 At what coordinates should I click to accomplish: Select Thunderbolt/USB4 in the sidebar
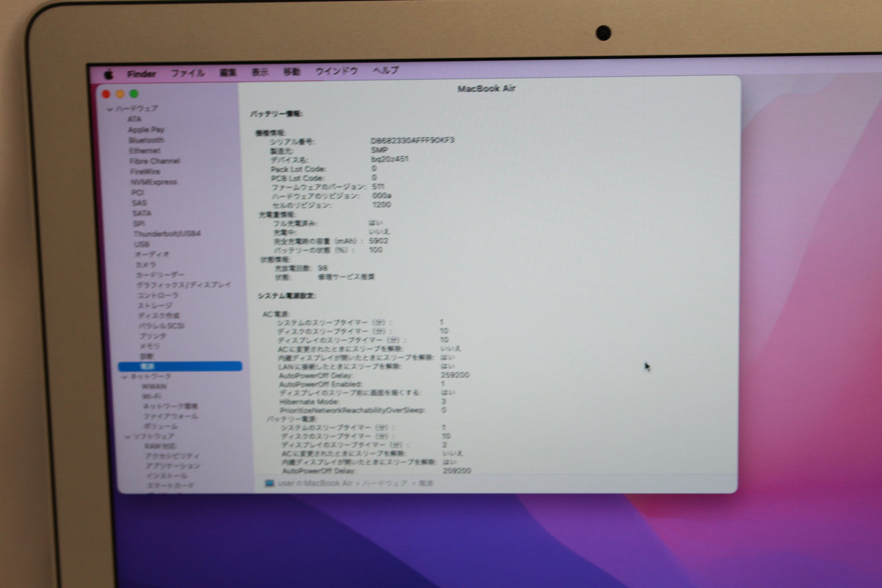coord(168,234)
